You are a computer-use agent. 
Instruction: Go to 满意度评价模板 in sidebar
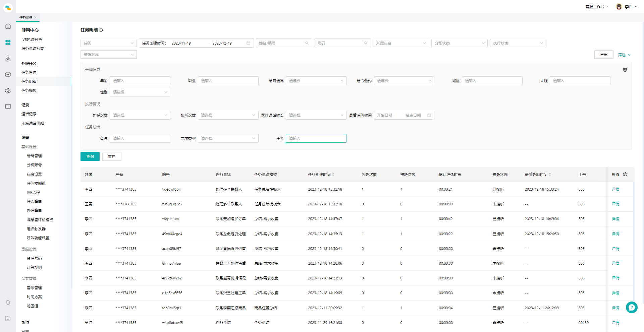coord(40,220)
